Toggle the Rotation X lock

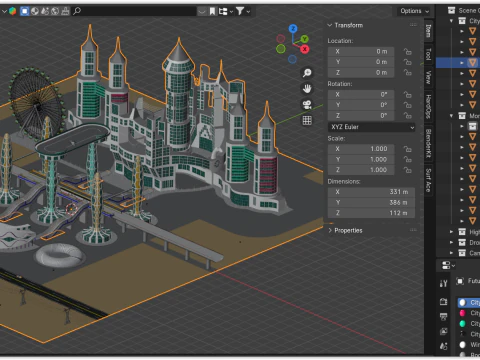tap(407, 95)
